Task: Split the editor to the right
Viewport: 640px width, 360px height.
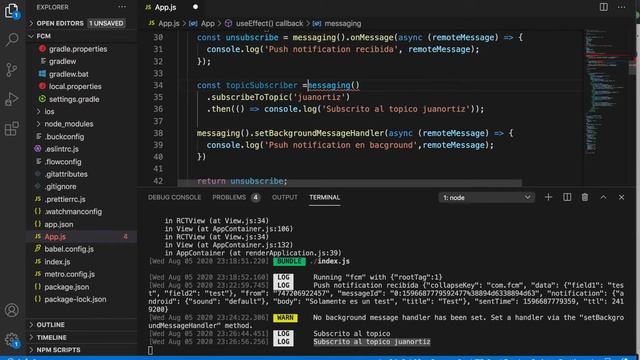Action: point(604,7)
